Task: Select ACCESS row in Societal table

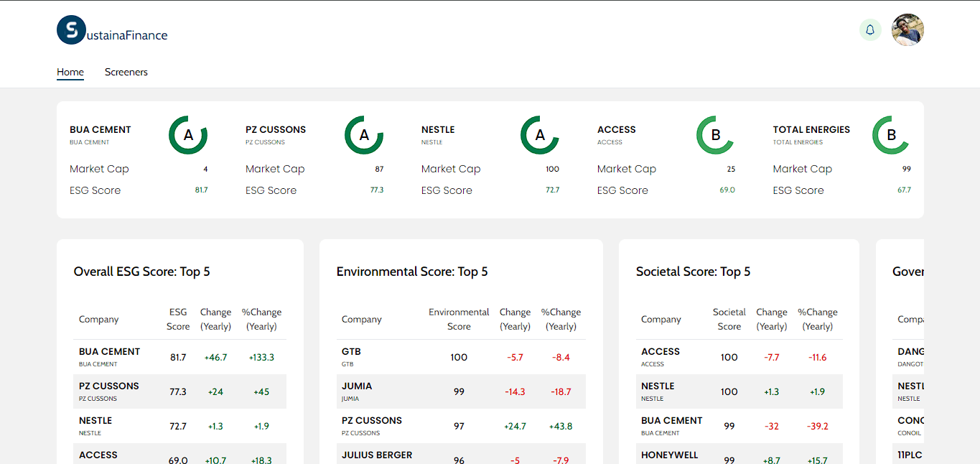Action: point(739,357)
